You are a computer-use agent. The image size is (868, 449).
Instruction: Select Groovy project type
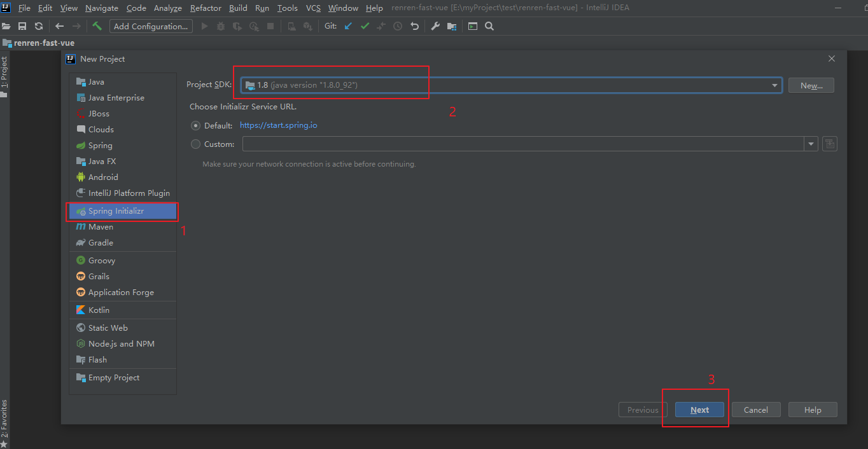(123, 261)
